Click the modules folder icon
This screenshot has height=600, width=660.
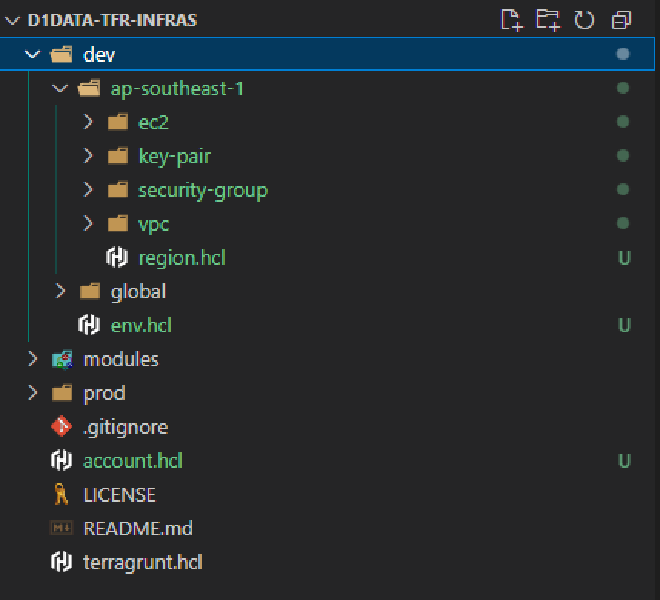[62, 359]
